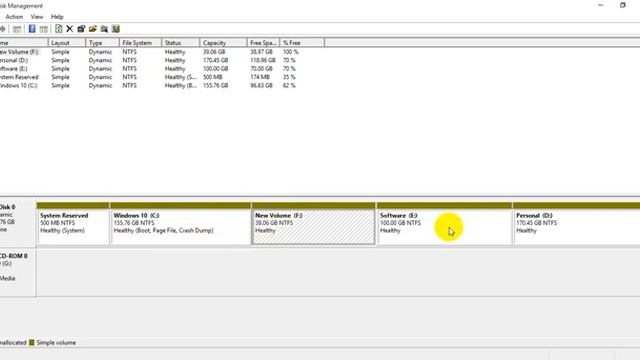Click the 39.06 GB capacity cell
This screenshot has height=360, width=640.
click(x=214, y=52)
